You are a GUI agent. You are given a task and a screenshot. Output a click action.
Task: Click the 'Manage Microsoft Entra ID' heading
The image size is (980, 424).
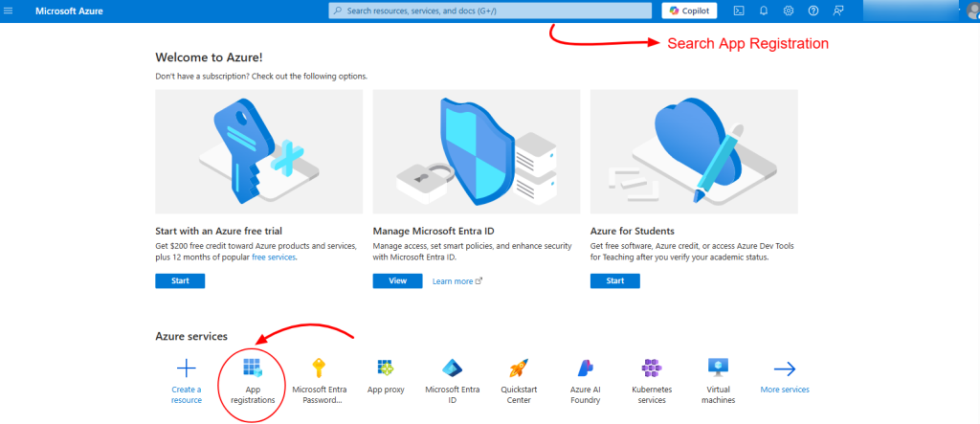click(434, 231)
